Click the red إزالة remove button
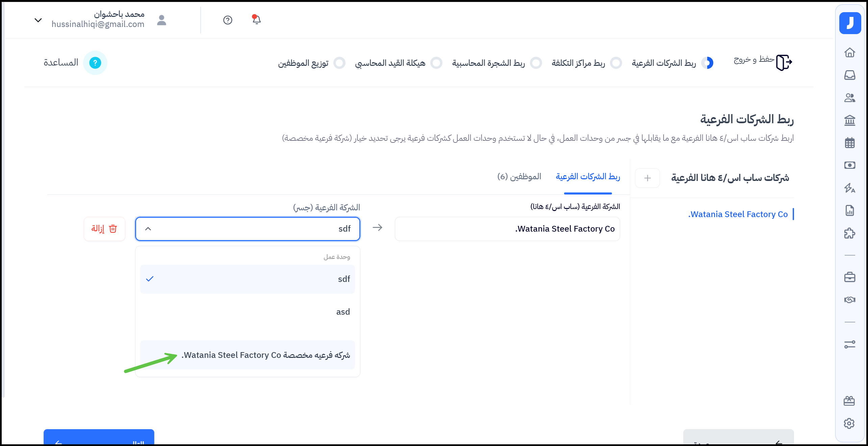868x446 pixels. click(x=104, y=229)
